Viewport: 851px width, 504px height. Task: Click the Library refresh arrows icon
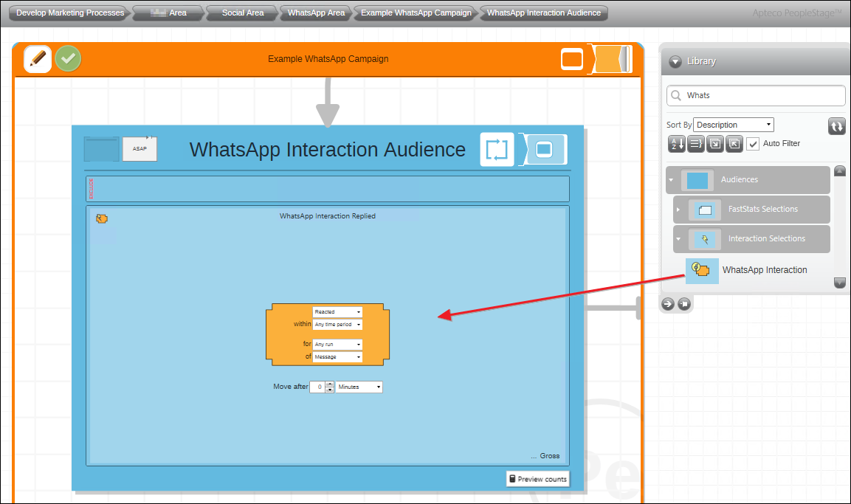tap(836, 126)
